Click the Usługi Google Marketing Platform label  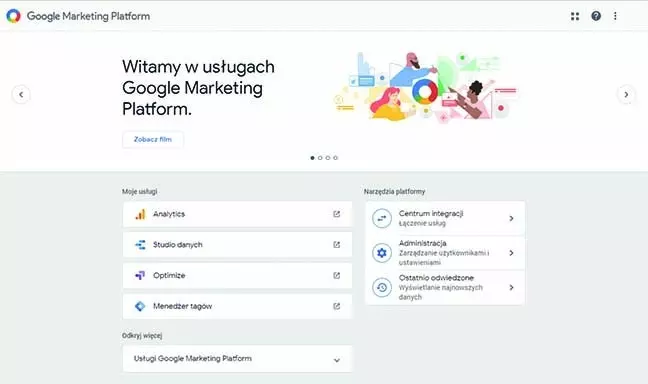click(193, 358)
